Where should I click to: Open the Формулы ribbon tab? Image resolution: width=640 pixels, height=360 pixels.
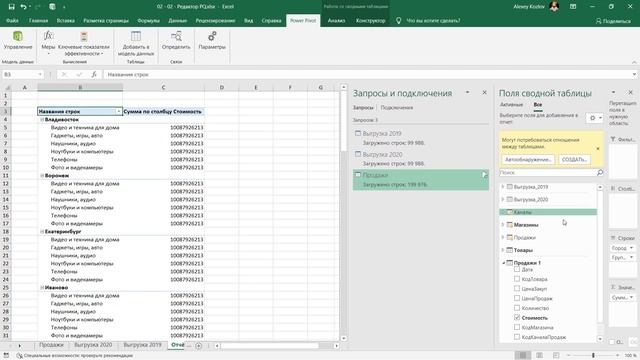(x=148, y=20)
